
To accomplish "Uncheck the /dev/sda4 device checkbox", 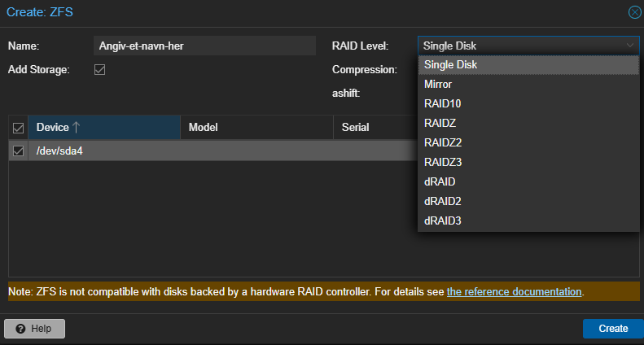I will point(18,151).
